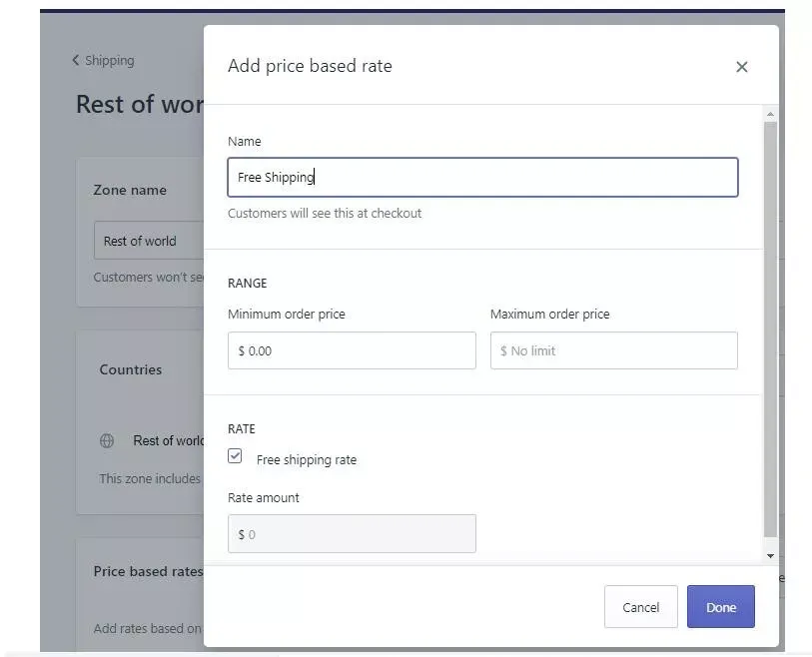Click the dialog scrollbar down arrow

pyautogui.click(x=770, y=555)
